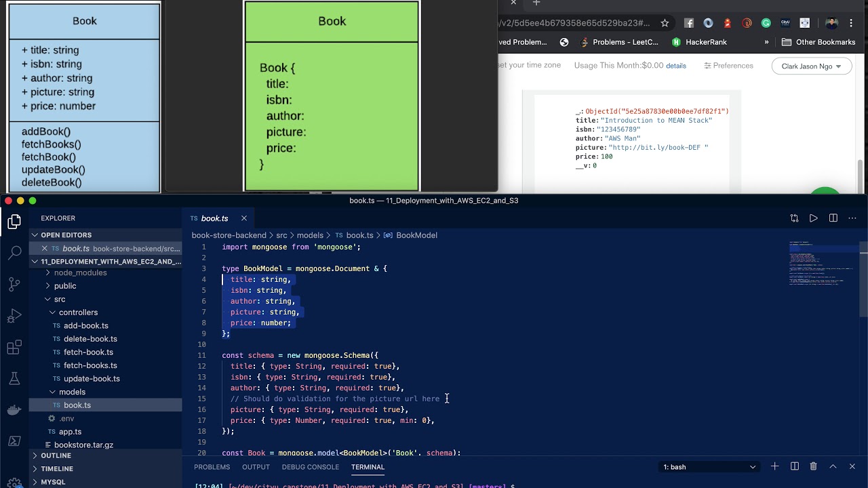Open Chrome profile avatar
868x488 pixels.
(x=831, y=23)
